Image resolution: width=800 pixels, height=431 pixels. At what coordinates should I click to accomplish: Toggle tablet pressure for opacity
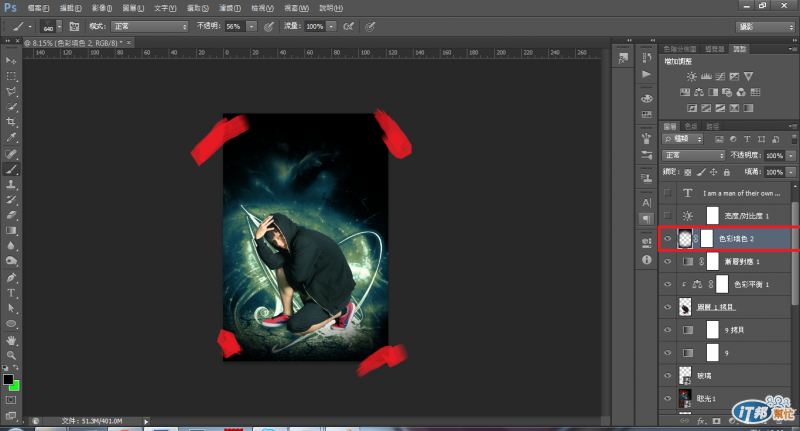[x=269, y=27]
